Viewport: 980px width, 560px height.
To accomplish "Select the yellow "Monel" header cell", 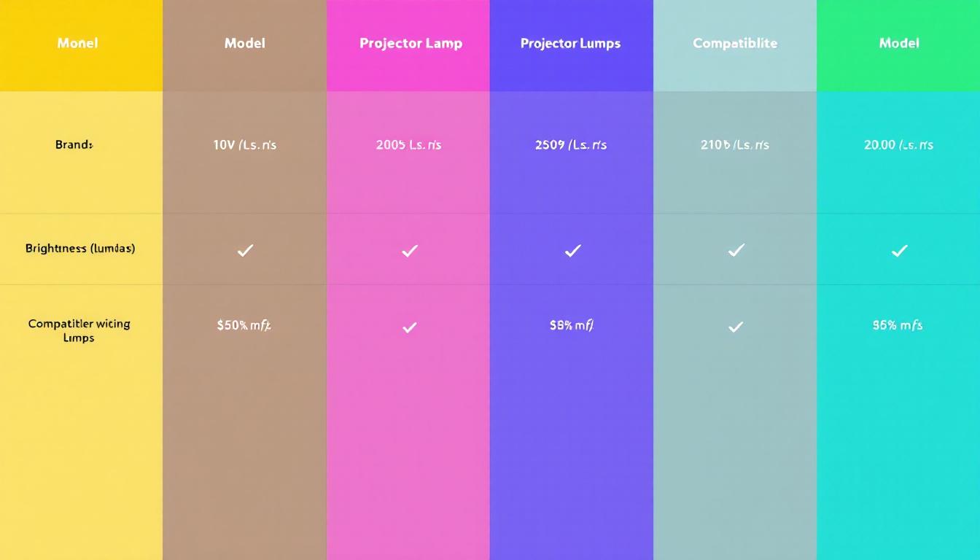I will (x=78, y=44).
